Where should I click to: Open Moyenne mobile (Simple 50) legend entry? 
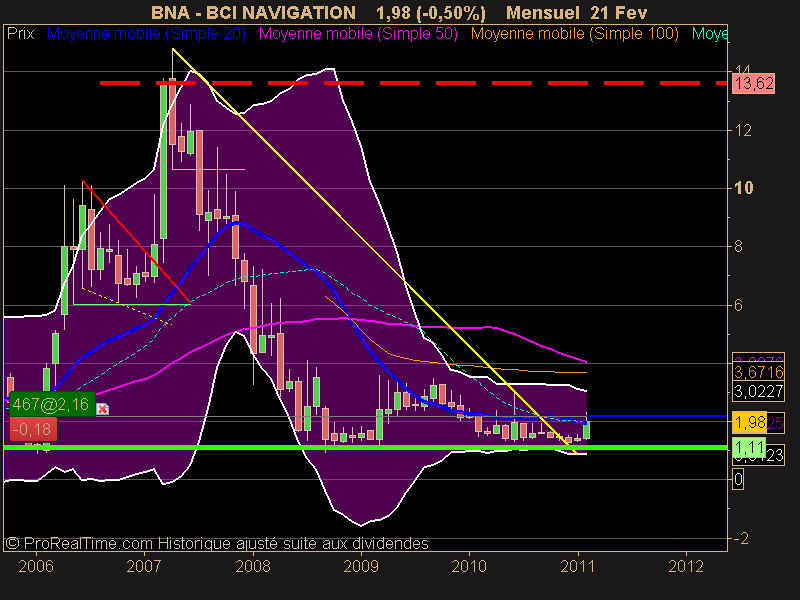pos(358,34)
